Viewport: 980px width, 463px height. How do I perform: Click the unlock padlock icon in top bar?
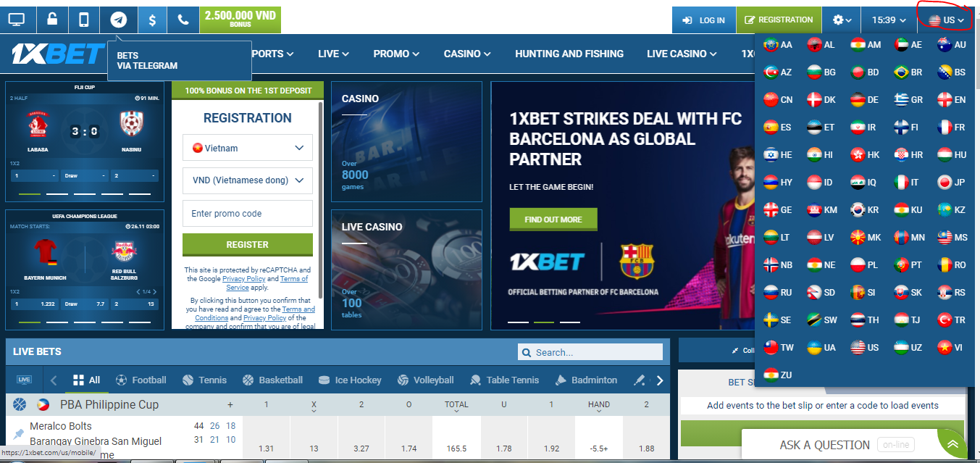coord(51,20)
